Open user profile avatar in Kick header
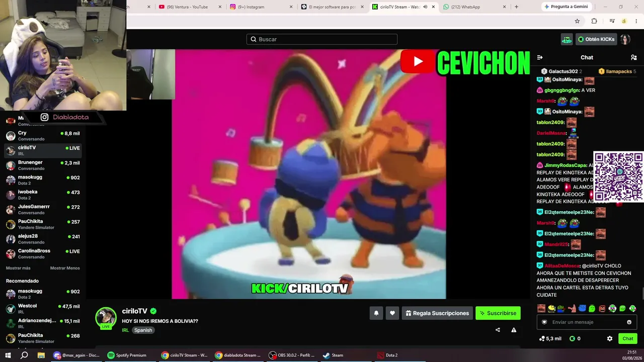644x362 pixels. 625,39
